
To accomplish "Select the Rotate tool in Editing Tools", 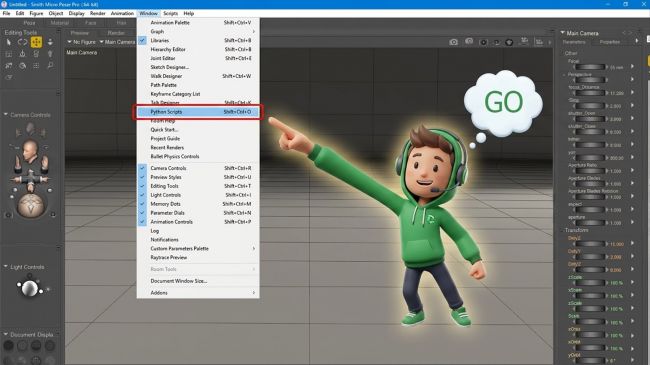I will point(22,42).
